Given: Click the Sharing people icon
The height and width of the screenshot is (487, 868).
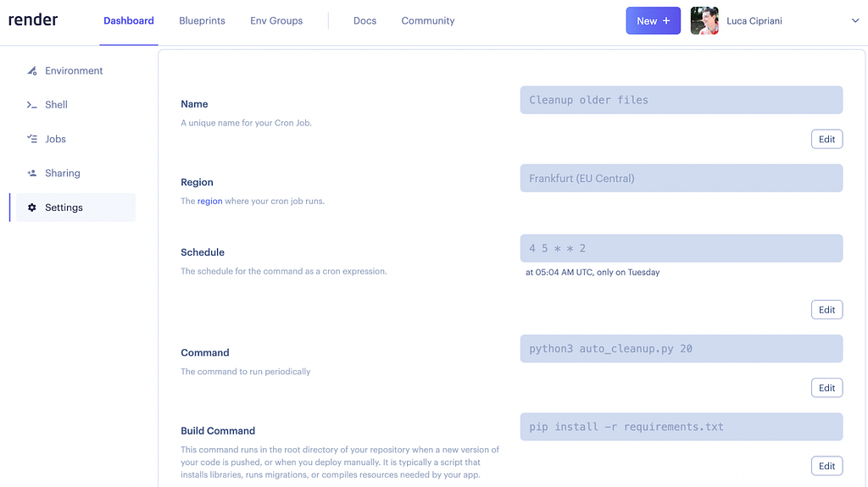Looking at the screenshot, I should point(32,174).
